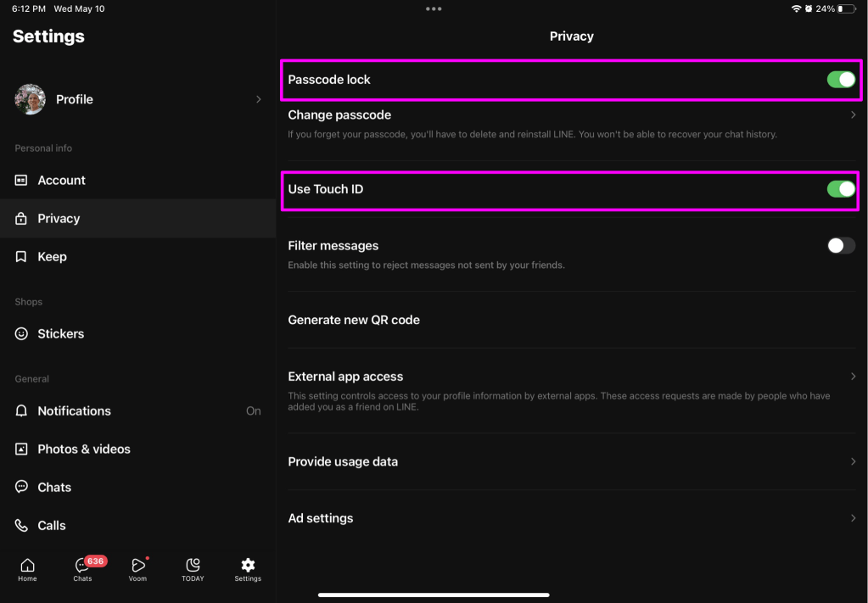The image size is (868, 603).
Task: Tap the profile avatar picture
Action: (x=31, y=99)
